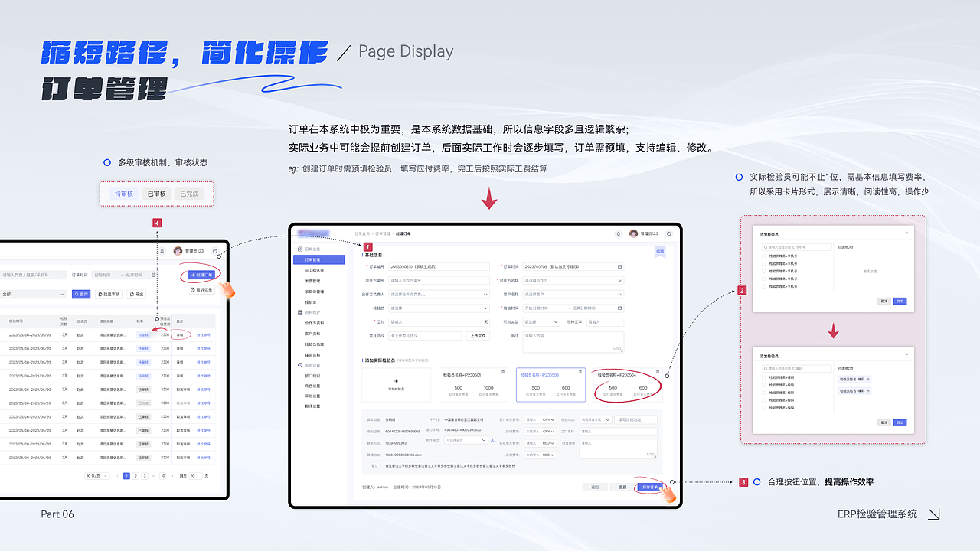The height and width of the screenshot is (551, 980).
Task: Tick the last inspector checkbox in the upper dialog
Action: point(763,286)
